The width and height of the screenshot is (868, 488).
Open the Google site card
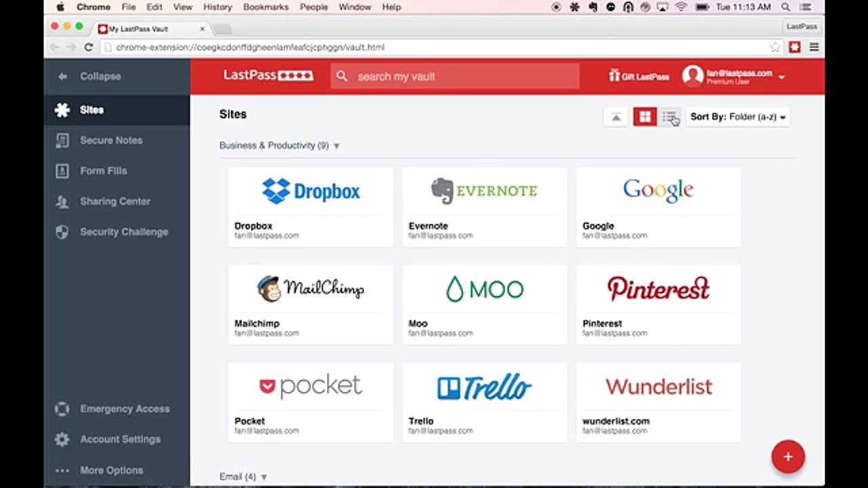[x=658, y=207]
